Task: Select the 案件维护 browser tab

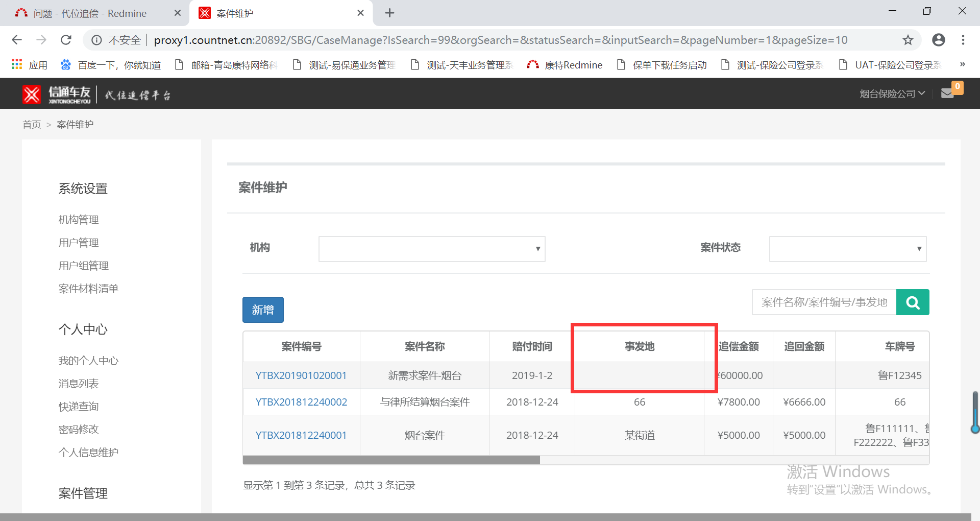Action: click(281, 13)
